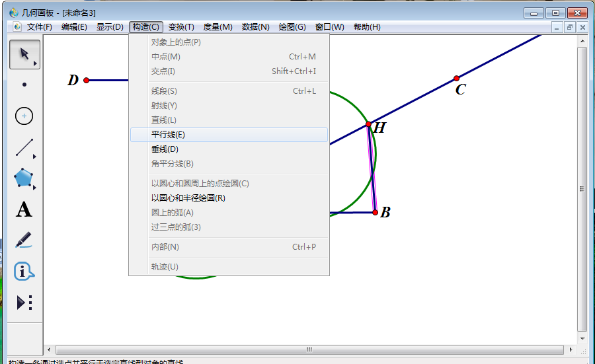The image size is (595, 364).
Task: Click the document icon in menu bar
Action: pos(17,26)
